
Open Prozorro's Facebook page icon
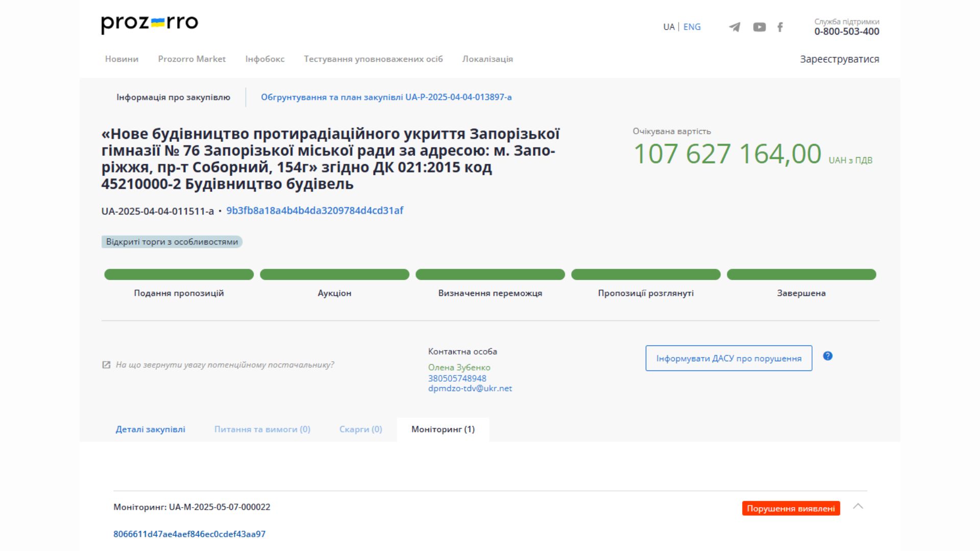780,27
